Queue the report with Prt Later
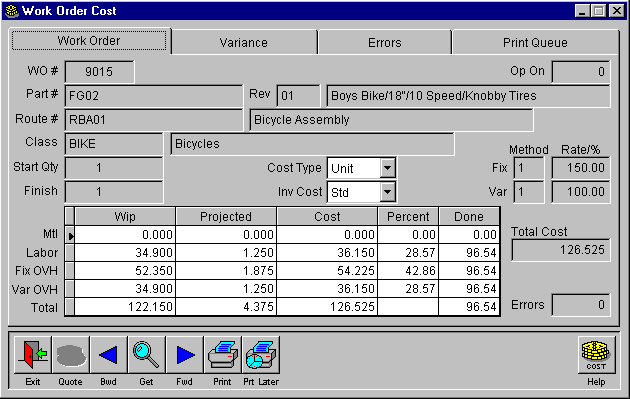Screen dimensions: 630x399 click(x=261, y=355)
